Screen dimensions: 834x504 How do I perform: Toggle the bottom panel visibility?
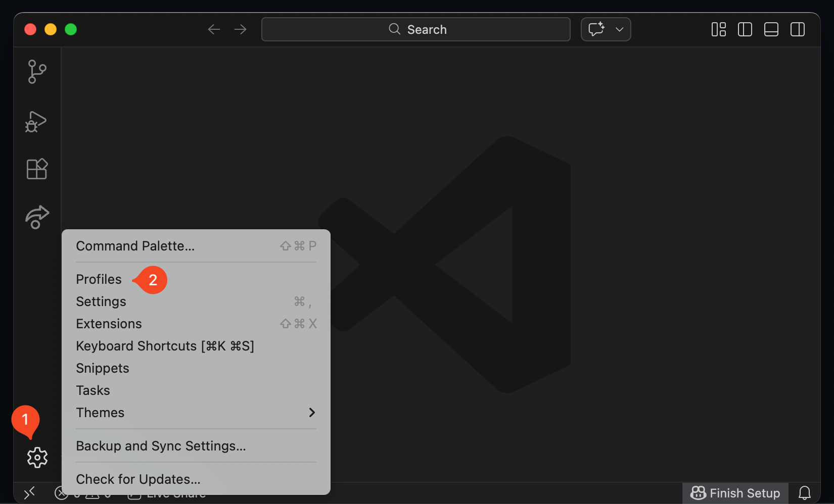coord(771,29)
